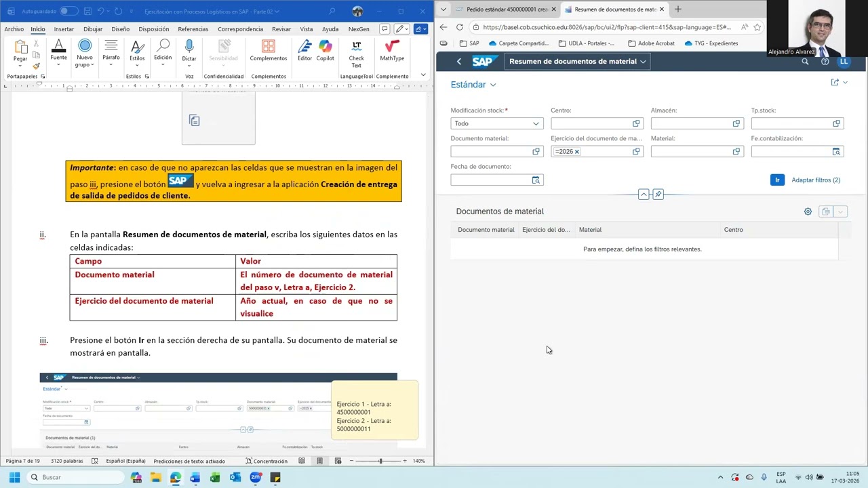The height and width of the screenshot is (488, 868).
Task: Click the browser address bar URL
Action: (607, 27)
